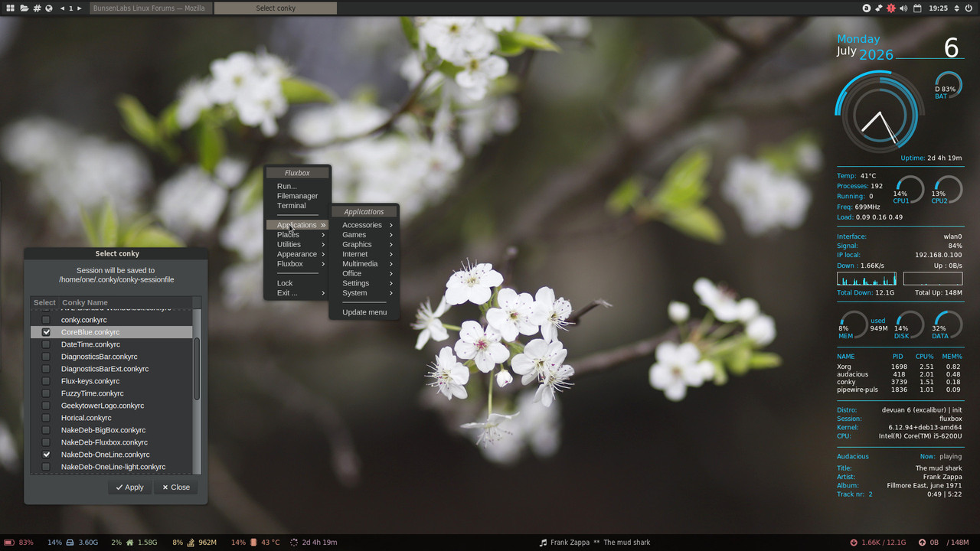
Task: Open the main menu grid icon in top panel
Action: tap(11, 8)
